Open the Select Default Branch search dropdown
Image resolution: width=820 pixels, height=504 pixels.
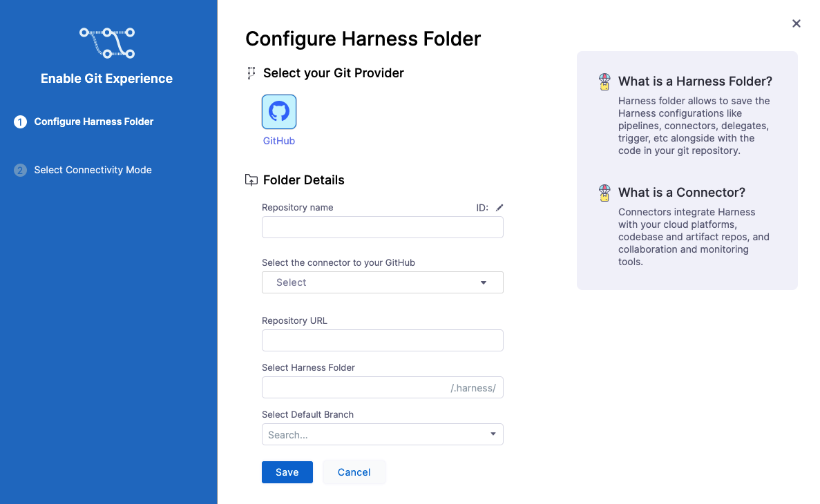pyautogui.click(x=382, y=434)
